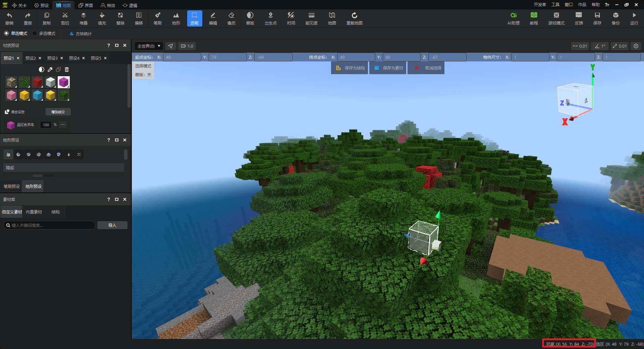Click the 运行 run button

point(634,18)
